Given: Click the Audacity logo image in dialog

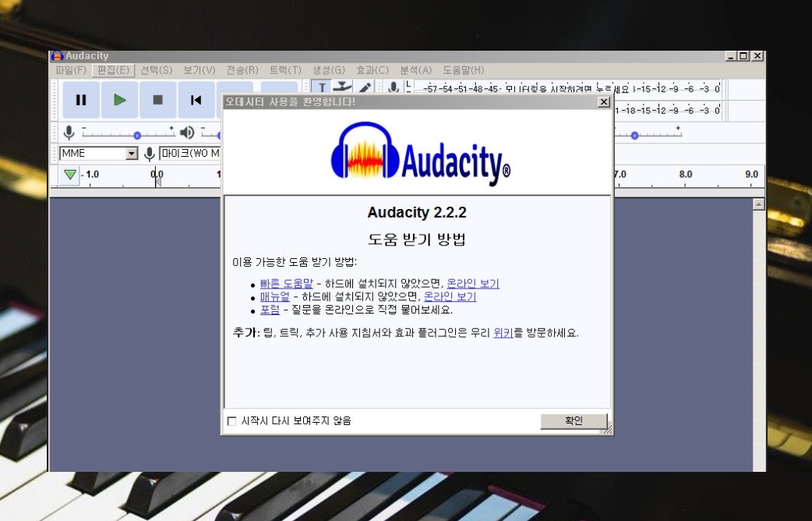Looking at the screenshot, I should pyautogui.click(x=421, y=154).
